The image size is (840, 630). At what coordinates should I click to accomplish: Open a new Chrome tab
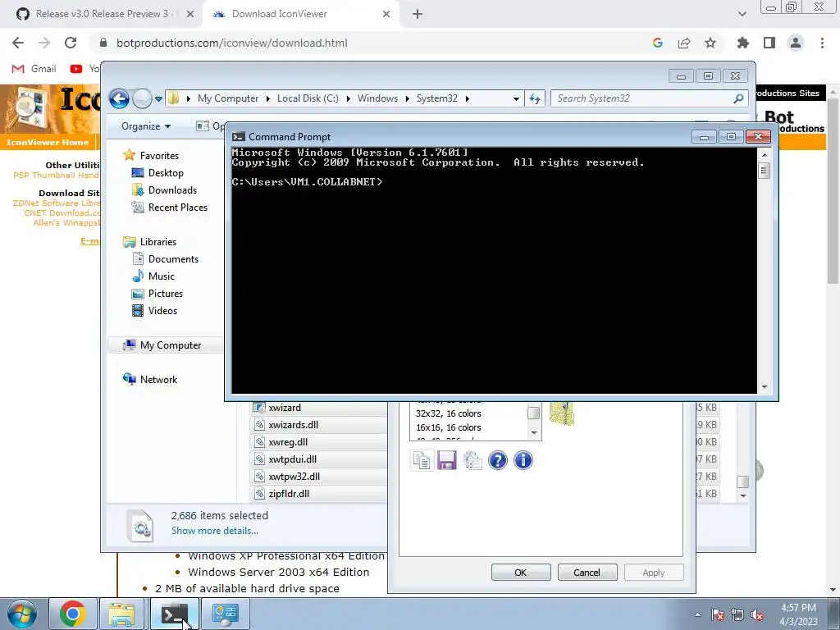pyautogui.click(x=418, y=15)
